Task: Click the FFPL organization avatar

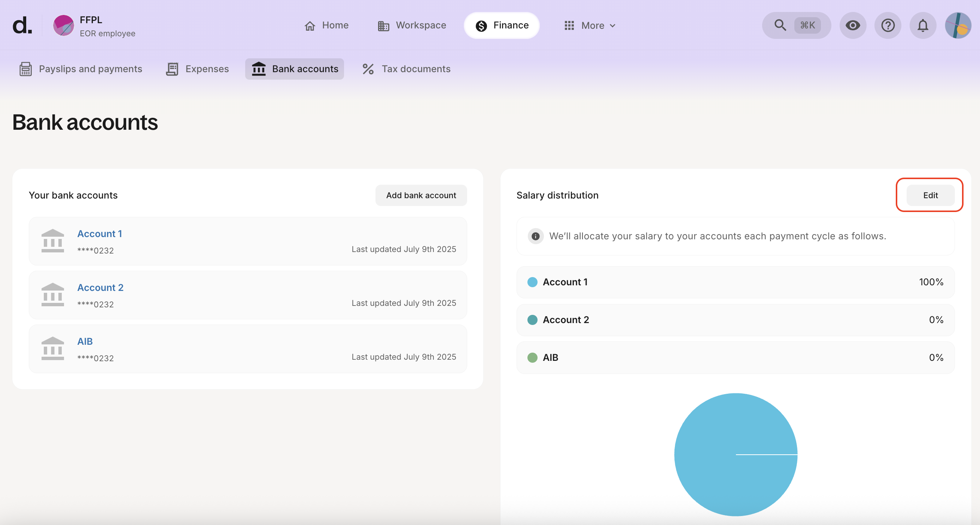Action: click(64, 25)
